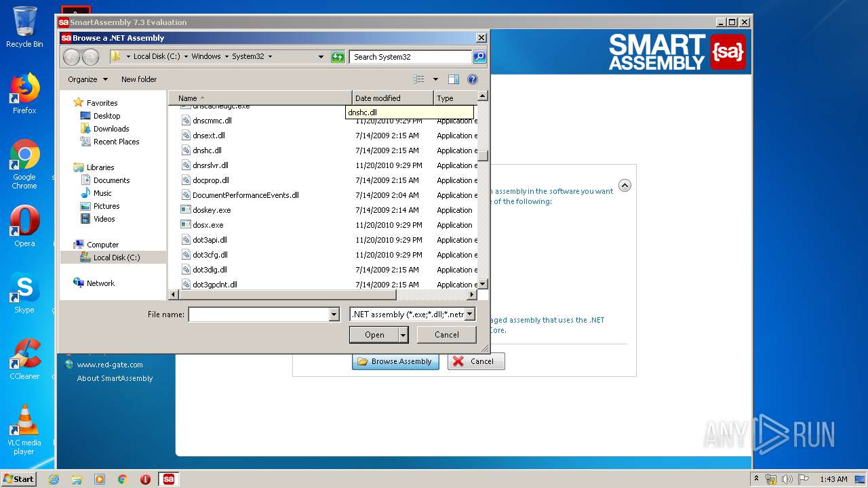Select Network in navigation pane
Image resolution: width=868 pixels, height=488 pixels.
point(100,283)
